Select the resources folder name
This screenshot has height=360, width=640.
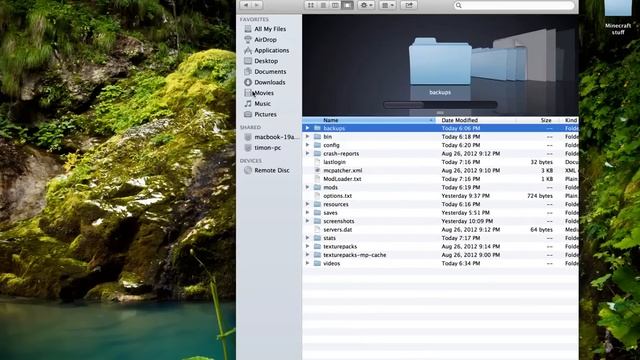point(336,204)
